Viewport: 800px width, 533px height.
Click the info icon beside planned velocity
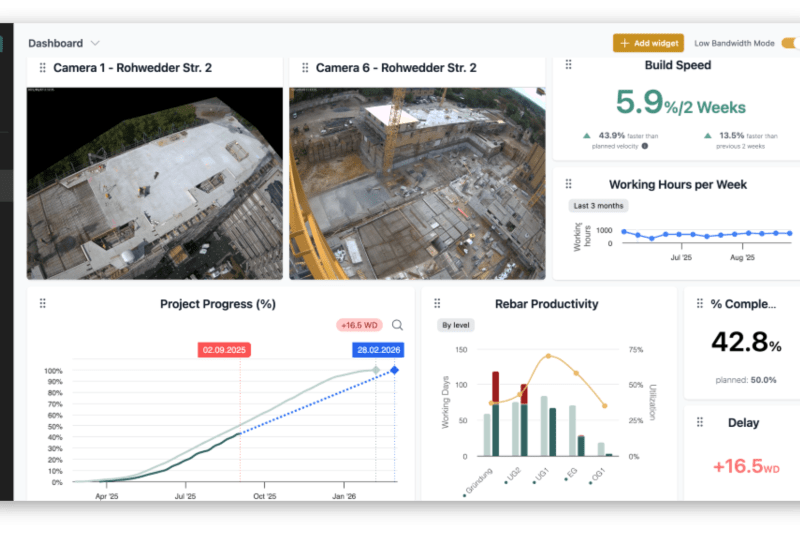[x=644, y=146]
